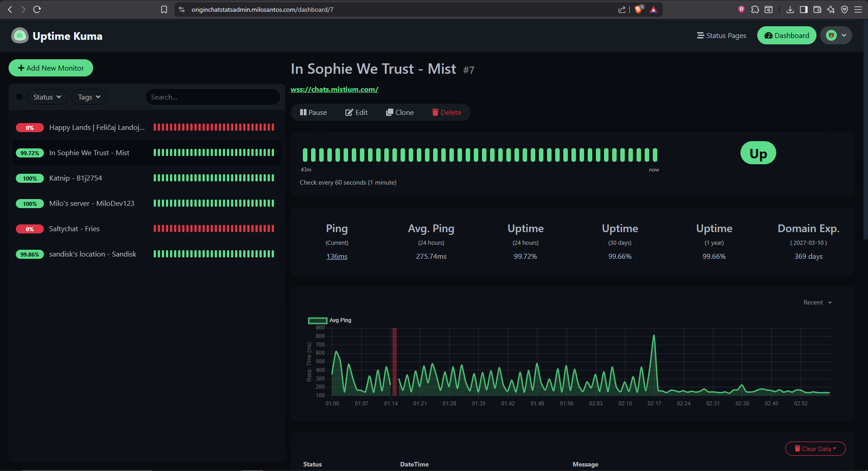Tick the select-all monitors checkbox
The image size is (868, 471).
(x=19, y=97)
